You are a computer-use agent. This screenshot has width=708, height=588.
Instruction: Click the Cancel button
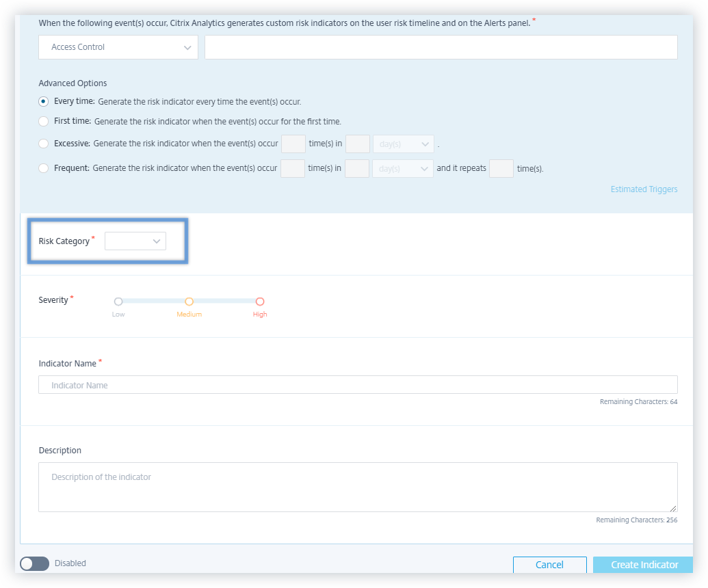pos(549,565)
